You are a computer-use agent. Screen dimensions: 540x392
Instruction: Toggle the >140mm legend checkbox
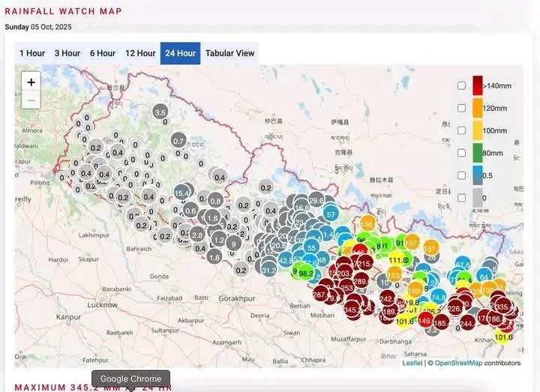pyautogui.click(x=461, y=85)
